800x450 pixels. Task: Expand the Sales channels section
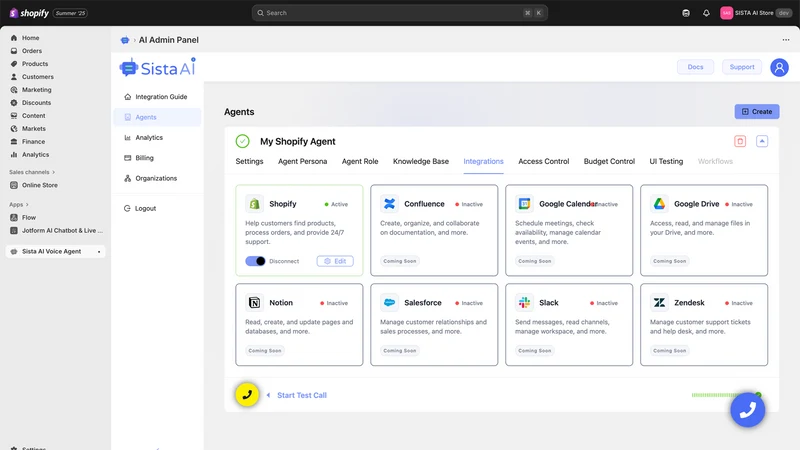[x=32, y=172]
